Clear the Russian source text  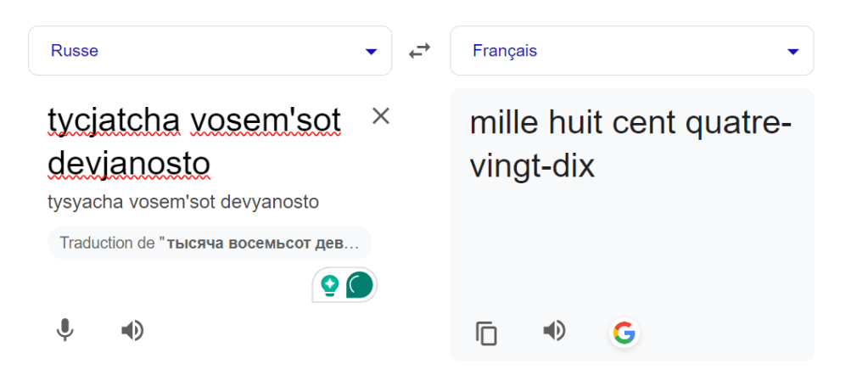point(381,116)
